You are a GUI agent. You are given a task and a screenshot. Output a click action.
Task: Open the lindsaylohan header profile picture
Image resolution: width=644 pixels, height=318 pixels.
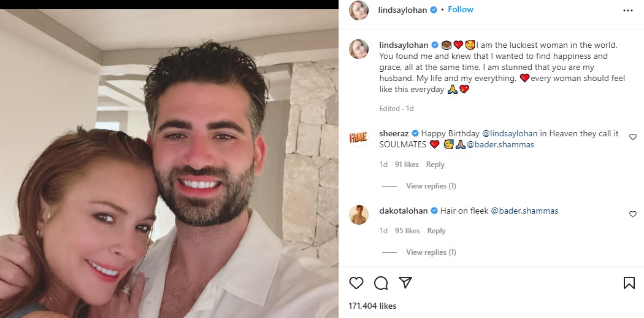[359, 10]
